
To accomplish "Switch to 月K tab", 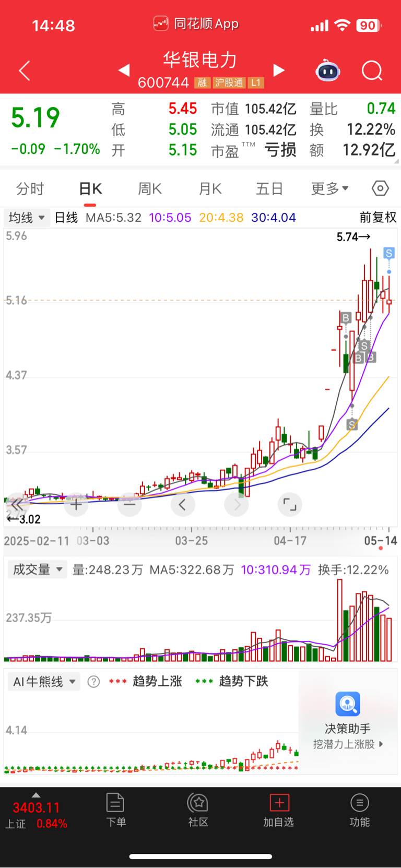I will [210, 188].
